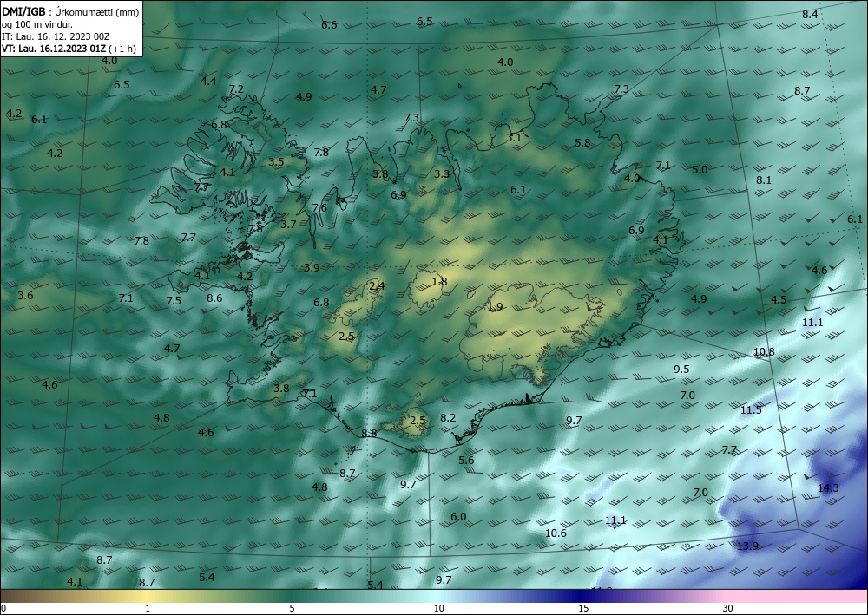Pick the 8.1 value label
The width and height of the screenshot is (868, 615).
coord(763,180)
